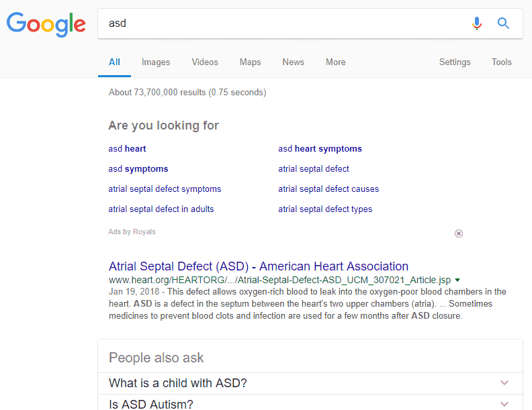Start voice search with microphone icon
The image size is (532, 410).
[x=477, y=23]
